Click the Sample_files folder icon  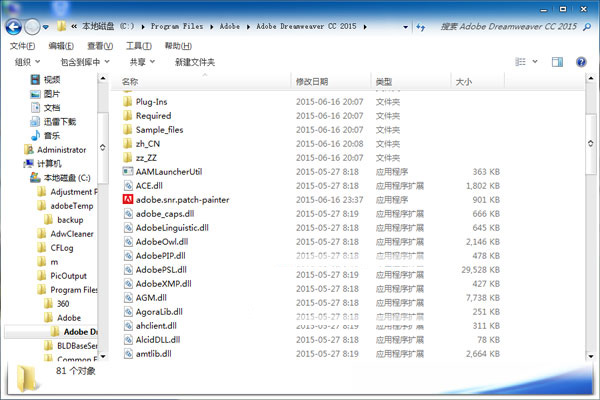click(127, 130)
